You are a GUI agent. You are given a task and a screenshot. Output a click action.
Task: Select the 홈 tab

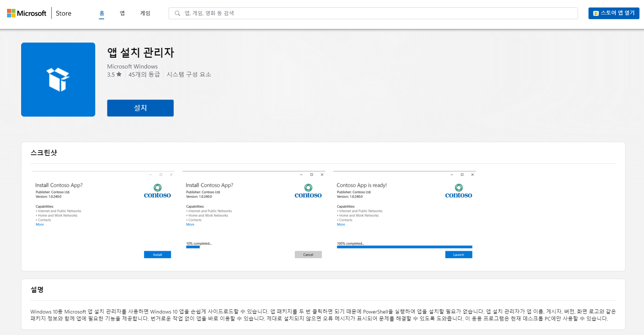(102, 13)
